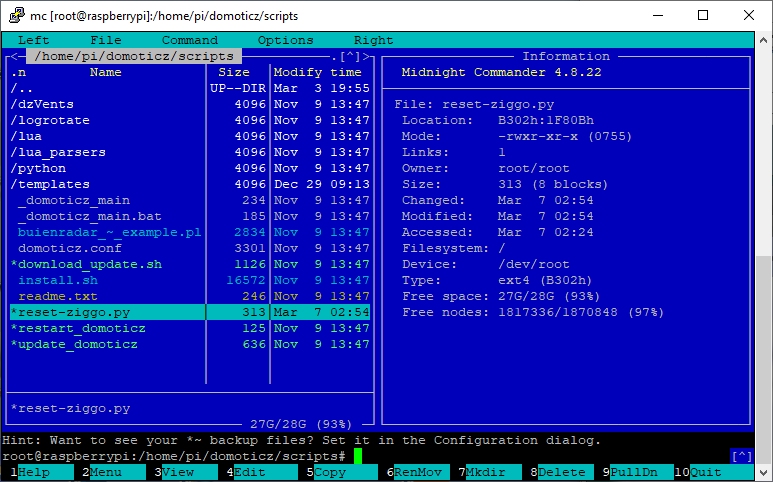
Task: Click the mini-status reset-ziggo.py text
Action: tap(70, 409)
